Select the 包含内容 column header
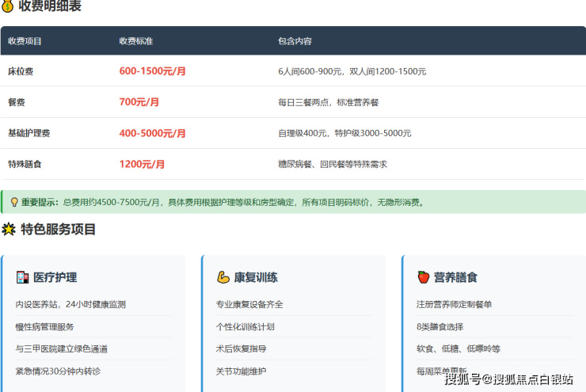Image resolution: width=586 pixels, height=392 pixels. pyautogui.click(x=295, y=40)
